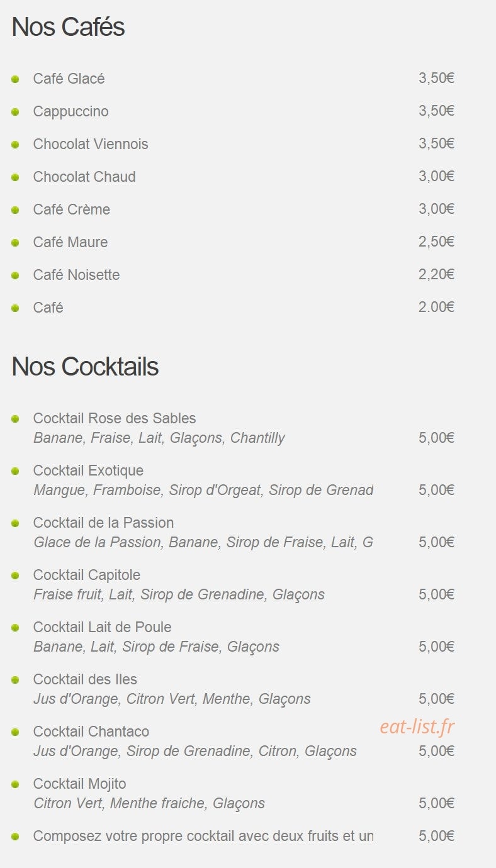Click Cocktail Lait de Poule ingredients text

tap(156, 647)
